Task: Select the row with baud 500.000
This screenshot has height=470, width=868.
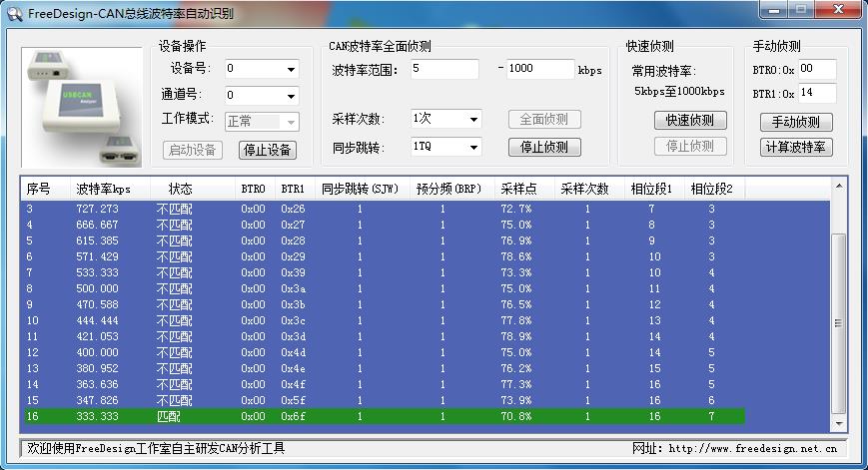Action: coord(384,288)
